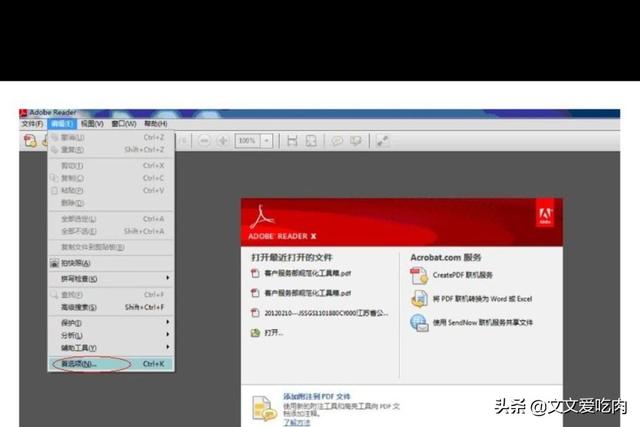The width and height of the screenshot is (640, 427).
Task: Click the Create PDF online toolbar icon
Action: (x=30, y=141)
